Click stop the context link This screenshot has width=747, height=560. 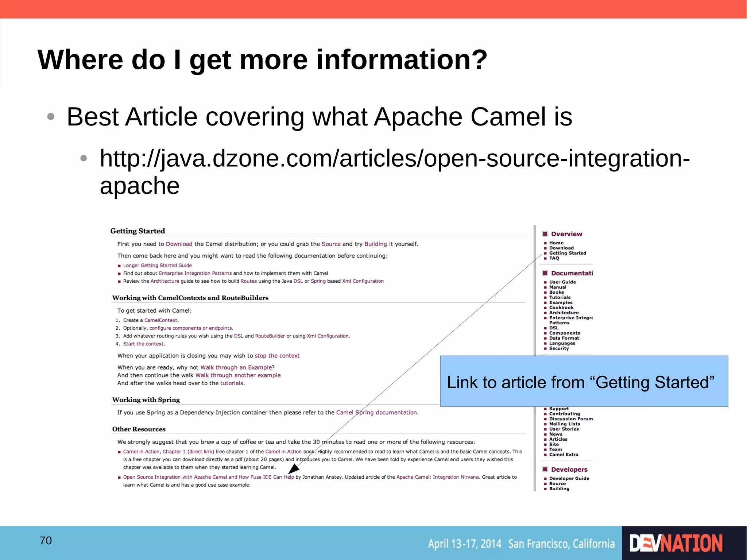point(277,356)
